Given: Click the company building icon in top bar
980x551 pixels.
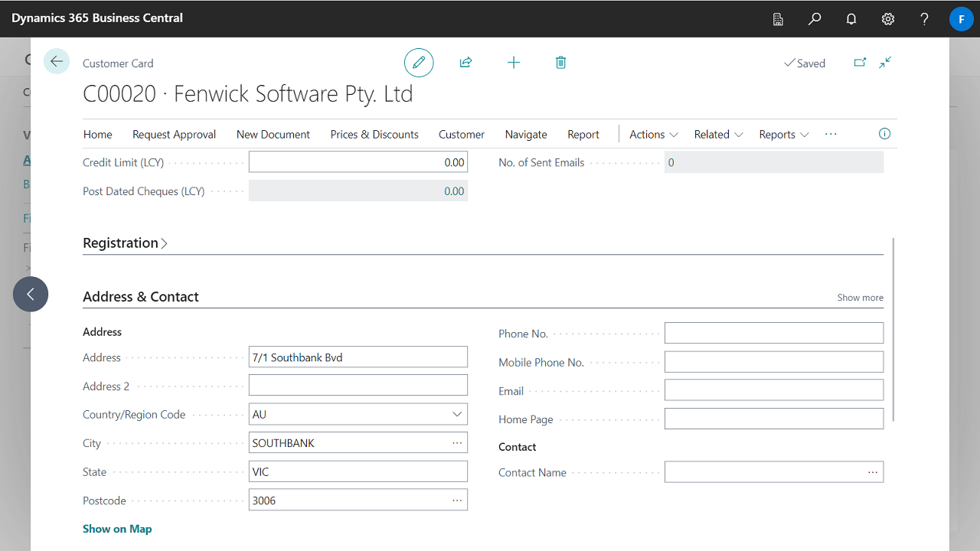Looking at the screenshot, I should [778, 18].
